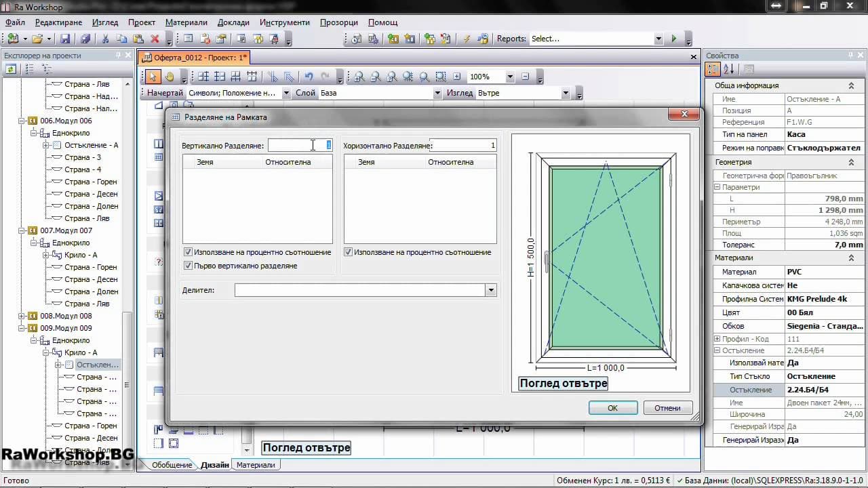Collapse the Материали properties section
Screen dimensions: 868x488
(x=851, y=258)
